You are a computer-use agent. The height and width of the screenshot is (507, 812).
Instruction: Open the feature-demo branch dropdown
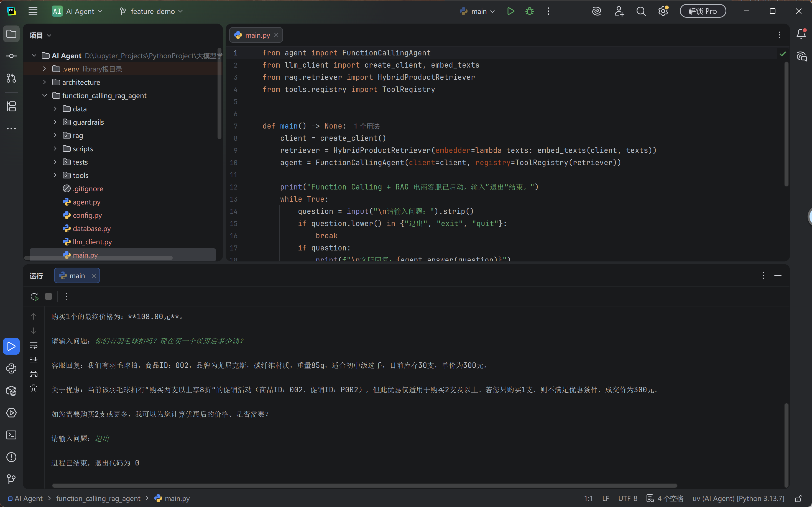(151, 11)
